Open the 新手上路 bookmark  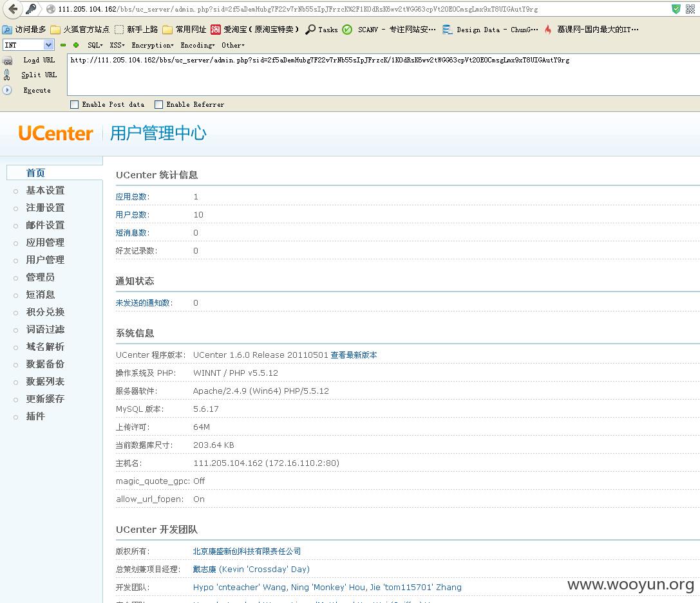coord(136,30)
